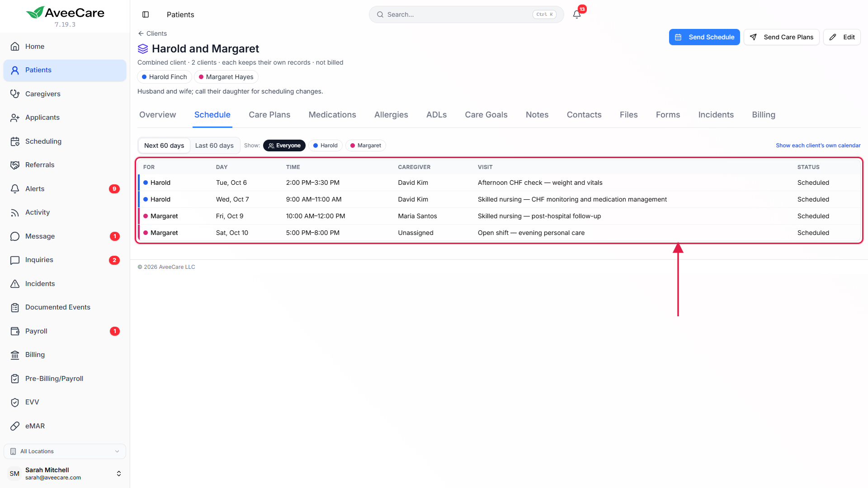Expand the All Locations dropdown
The width and height of the screenshot is (868, 488).
pyautogui.click(x=65, y=451)
